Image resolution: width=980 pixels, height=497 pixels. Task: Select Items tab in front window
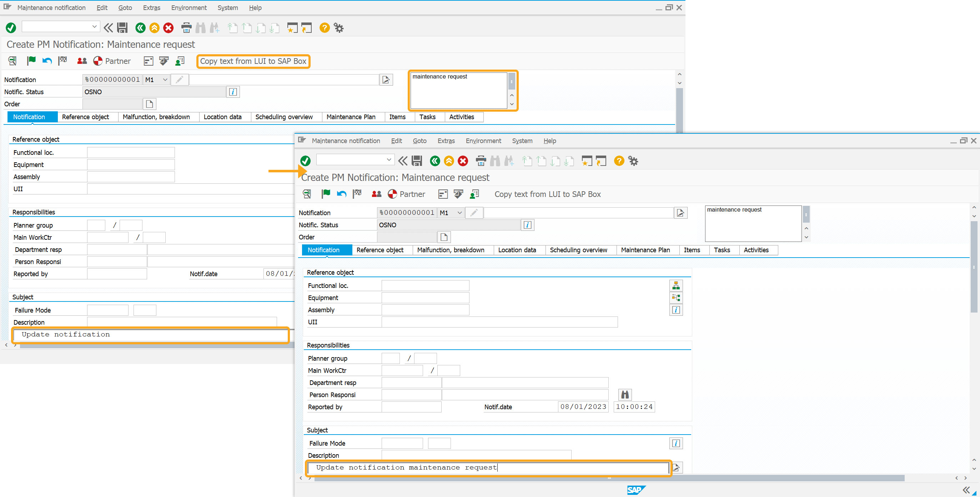click(x=692, y=250)
